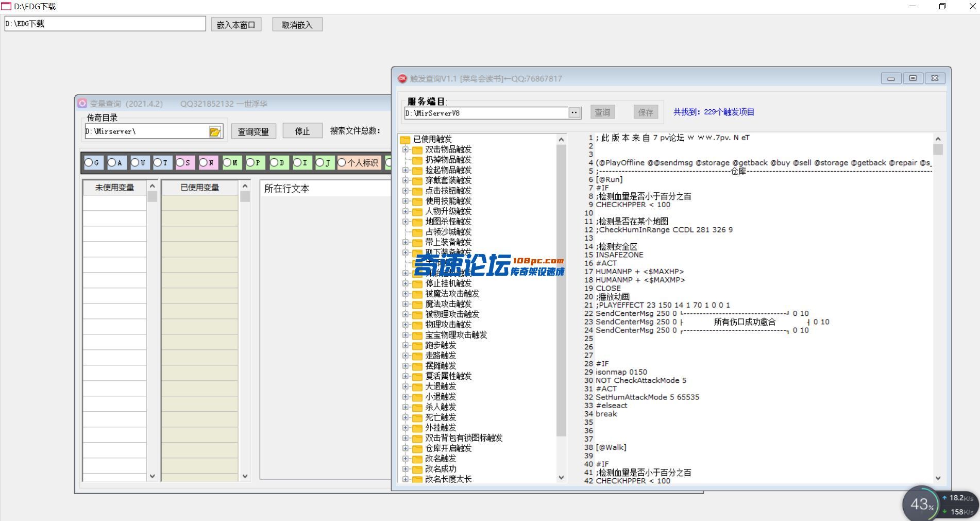Screen dimensions: 980x521
Task: Click the 服务端目 path field D:\MirServerV8
Action: 486,113
